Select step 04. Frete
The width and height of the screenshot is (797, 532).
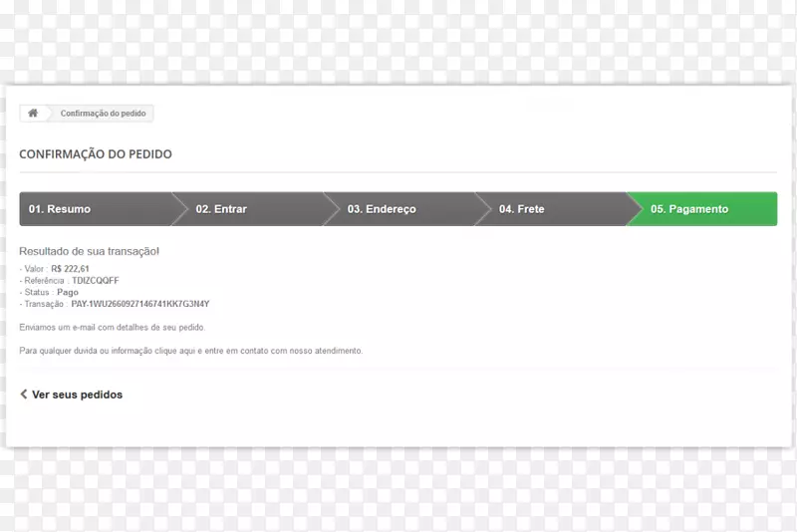(x=522, y=209)
